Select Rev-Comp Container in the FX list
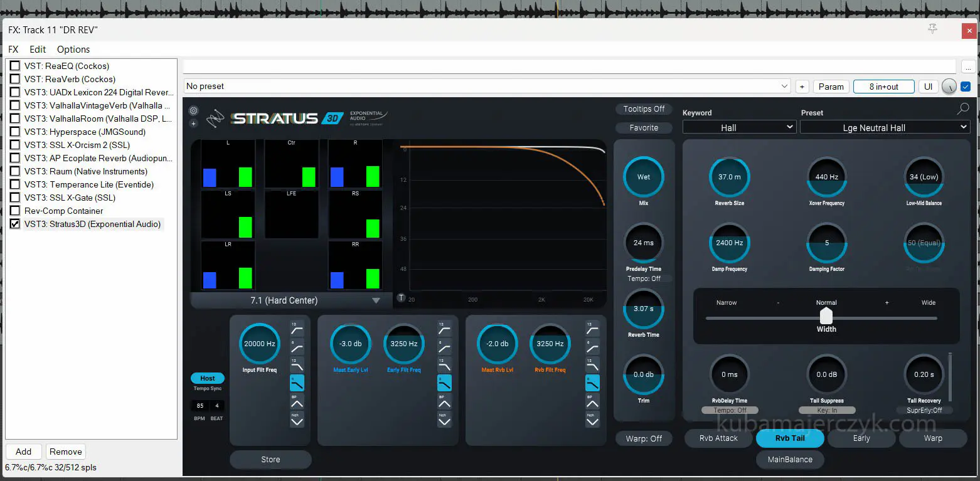Image resolution: width=980 pixels, height=481 pixels. click(x=63, y=211)
